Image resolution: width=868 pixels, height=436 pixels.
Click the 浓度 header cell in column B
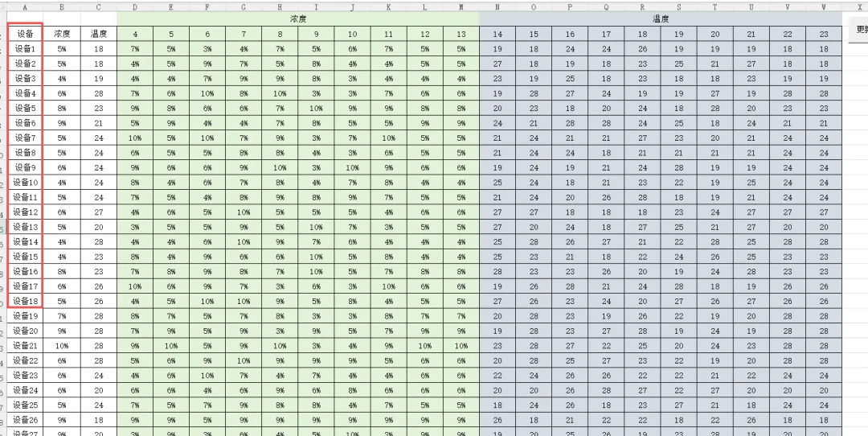click(x=62, y=34)
